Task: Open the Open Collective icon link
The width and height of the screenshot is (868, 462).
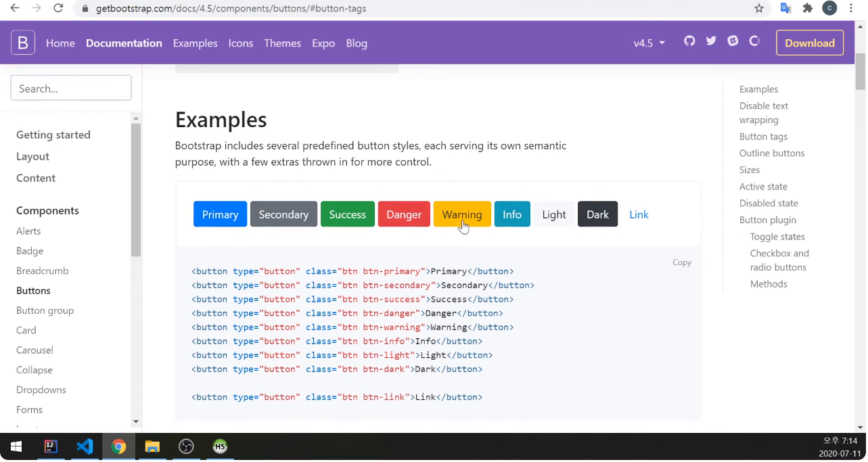Action: [754, 41]
